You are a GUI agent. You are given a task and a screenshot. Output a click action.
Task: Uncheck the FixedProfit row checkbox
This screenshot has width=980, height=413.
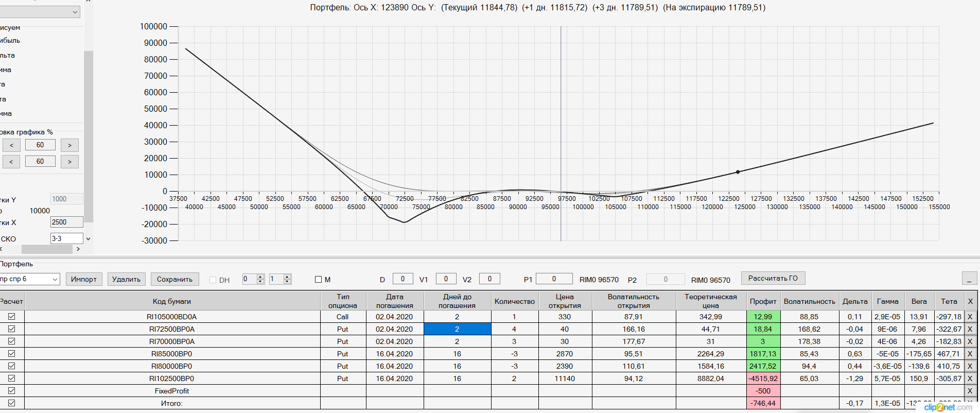pyautogui.click(x=11, y=391)
